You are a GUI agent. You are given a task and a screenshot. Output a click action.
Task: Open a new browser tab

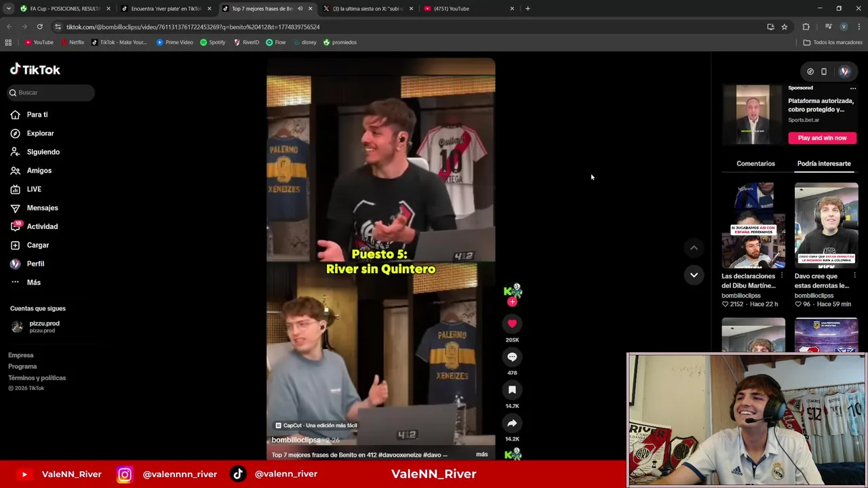[528, 9]
